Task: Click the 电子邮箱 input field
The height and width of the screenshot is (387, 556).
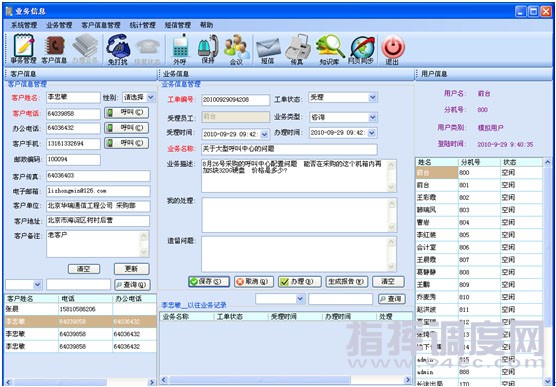Action: 98,191
